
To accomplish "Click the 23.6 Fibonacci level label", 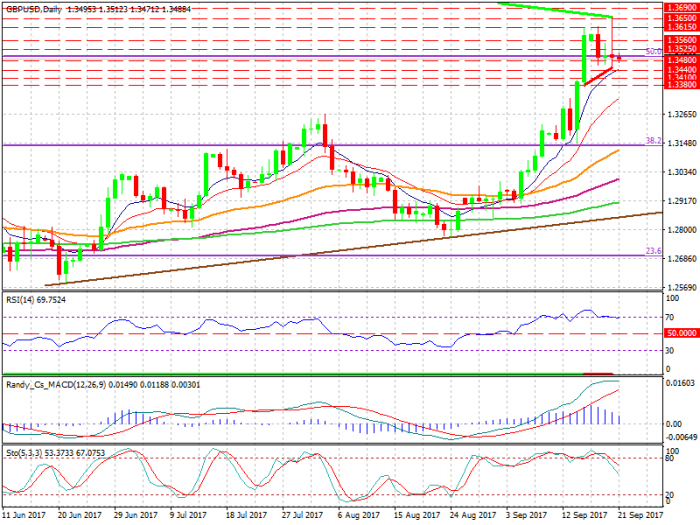I will [x=652, y=251].
